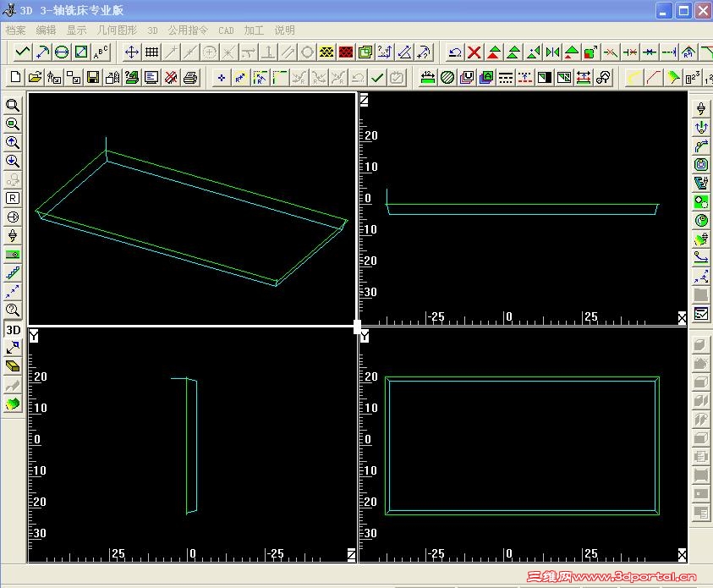713x588 pixels.
Task: Click the yellow curve icon
Action: click(633, 77)
